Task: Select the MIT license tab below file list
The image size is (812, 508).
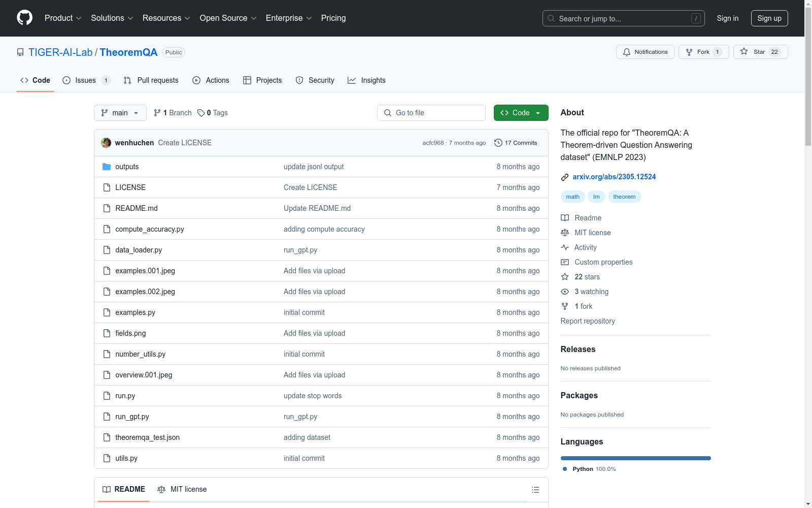Action: coord(182,489)
